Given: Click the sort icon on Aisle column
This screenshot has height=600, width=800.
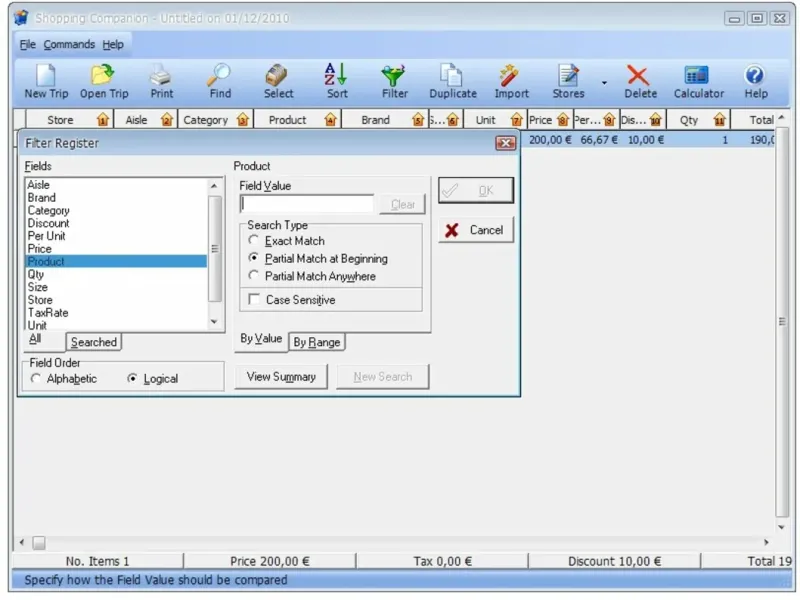Looking at the screenshot, I should (166, 120).
